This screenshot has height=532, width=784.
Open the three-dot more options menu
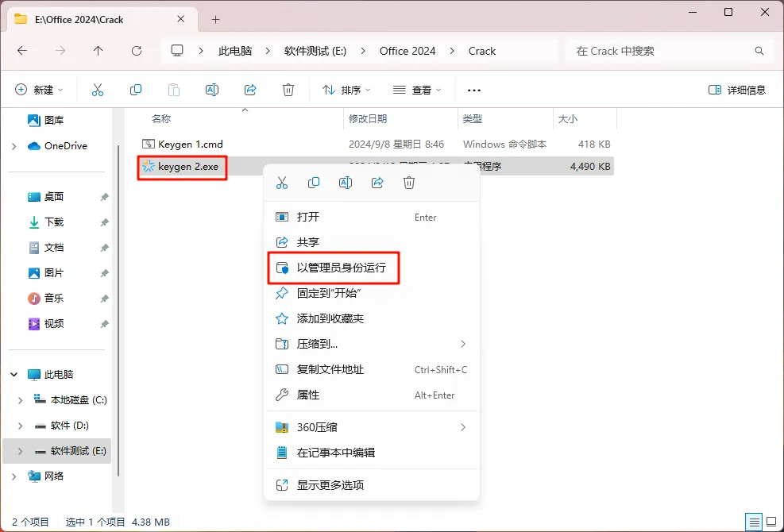coord(474,91)
